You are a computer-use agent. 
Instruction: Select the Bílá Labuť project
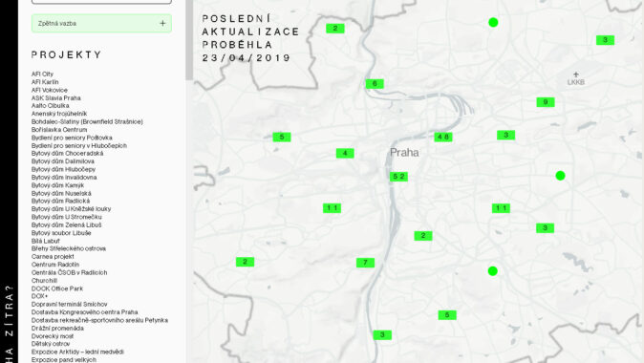(45, 241)
